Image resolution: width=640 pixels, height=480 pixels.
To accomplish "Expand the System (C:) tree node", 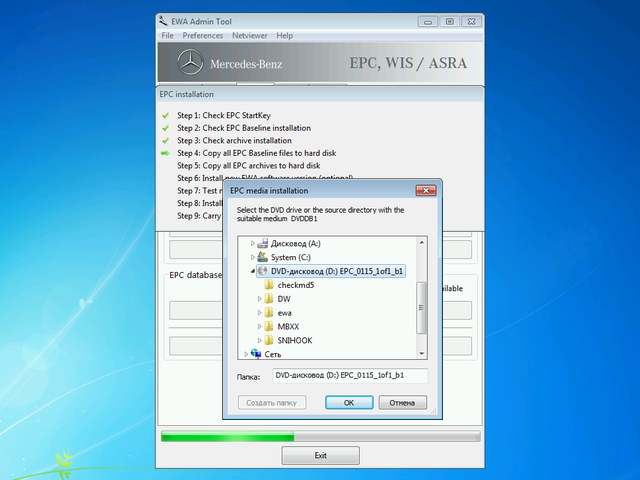I will tap(253, 257).
